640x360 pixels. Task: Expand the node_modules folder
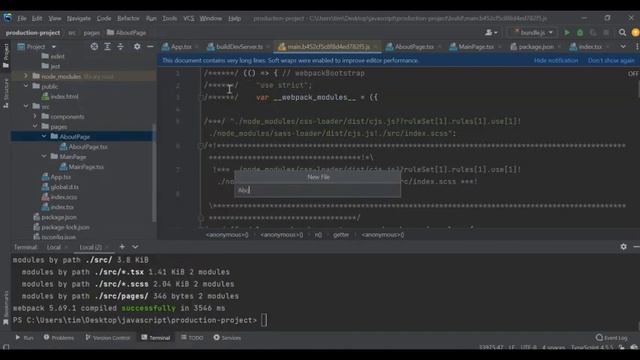coord(26,76)
